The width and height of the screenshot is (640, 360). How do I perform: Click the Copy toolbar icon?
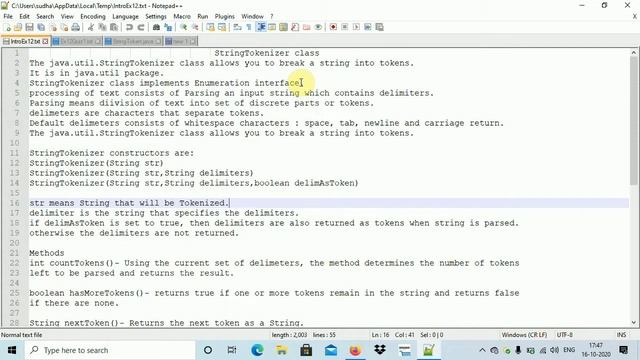pyautogui.click(x=102, y=27)
